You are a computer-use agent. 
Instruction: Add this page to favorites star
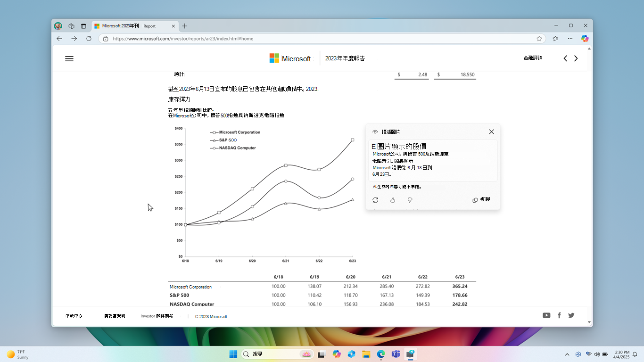click(x=539, y=39)
